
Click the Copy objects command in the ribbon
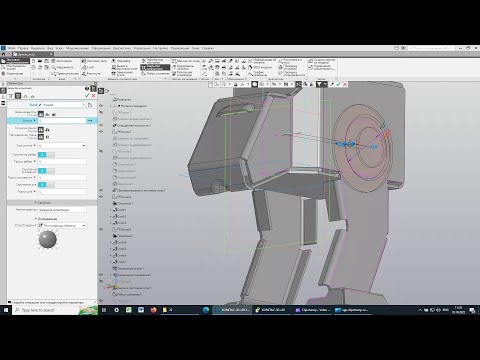click(x=182, y=67)
